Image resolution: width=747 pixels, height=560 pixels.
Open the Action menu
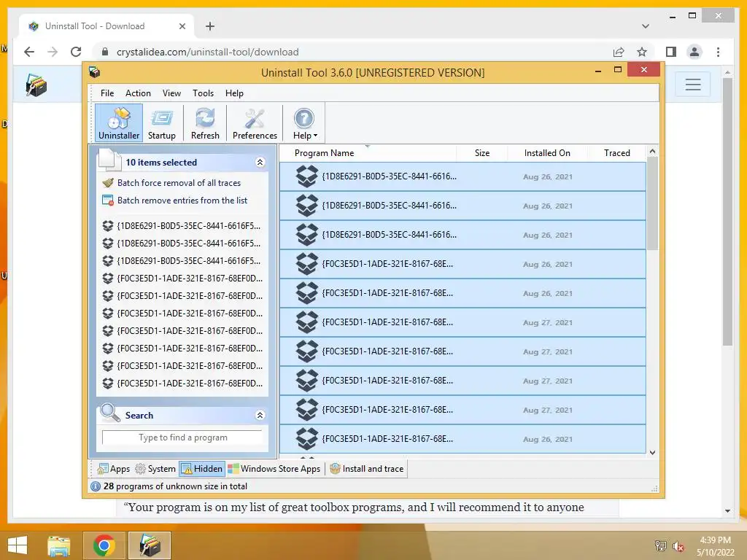pyautogui.click(x=138, y=93)
